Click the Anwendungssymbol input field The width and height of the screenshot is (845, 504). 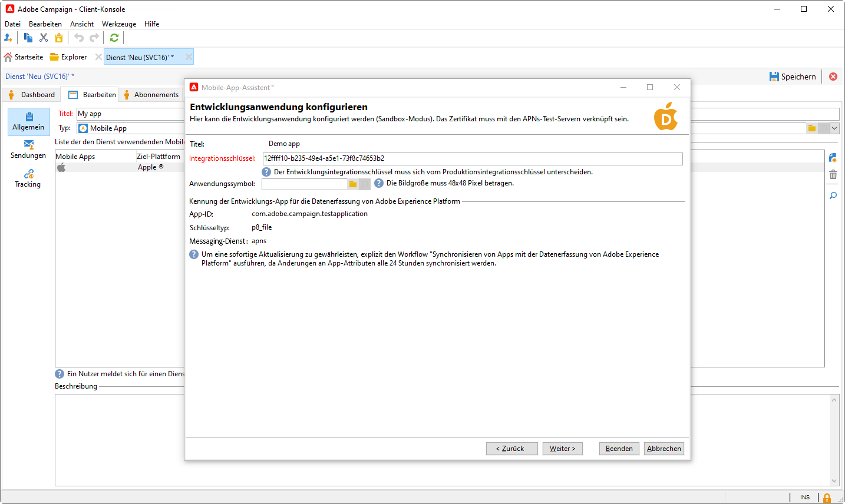pos(305,184)
